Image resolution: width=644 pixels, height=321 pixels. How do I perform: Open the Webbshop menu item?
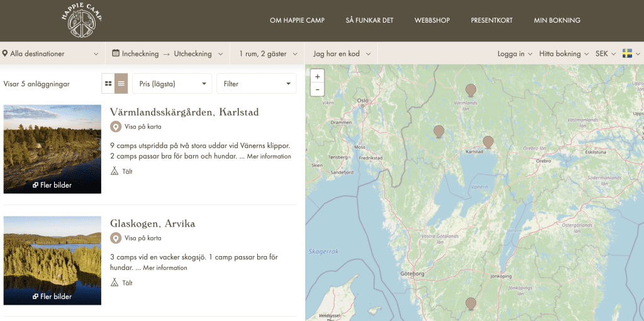[x=432, y=20]
